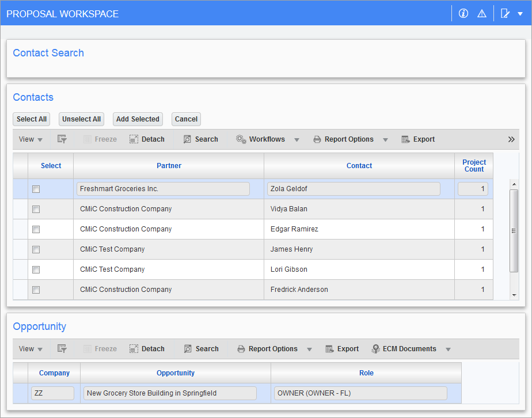Viewport: 532px width, 418px height.
Task: Open Search in the Contacts toolbar
Action: (200, 139)
